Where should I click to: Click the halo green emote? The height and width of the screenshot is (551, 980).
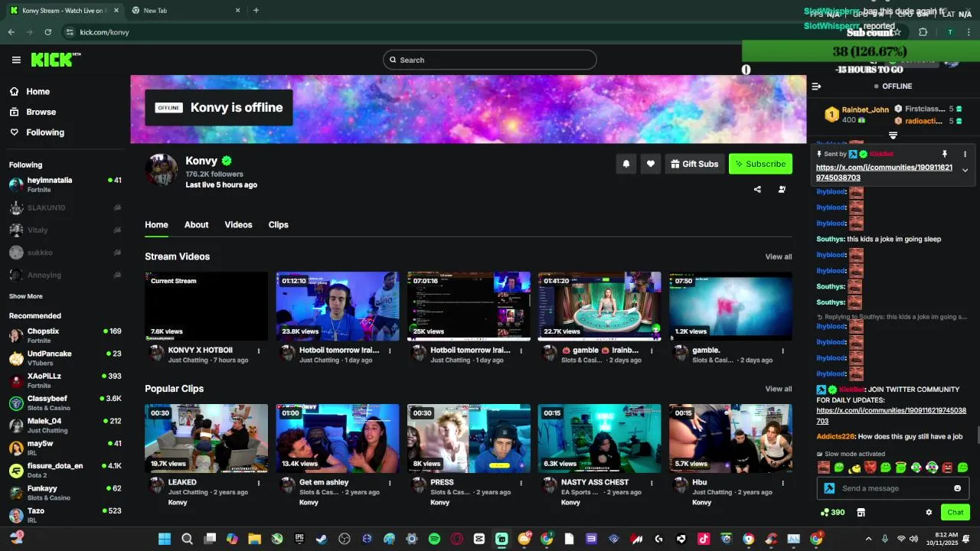coord(901,467)
